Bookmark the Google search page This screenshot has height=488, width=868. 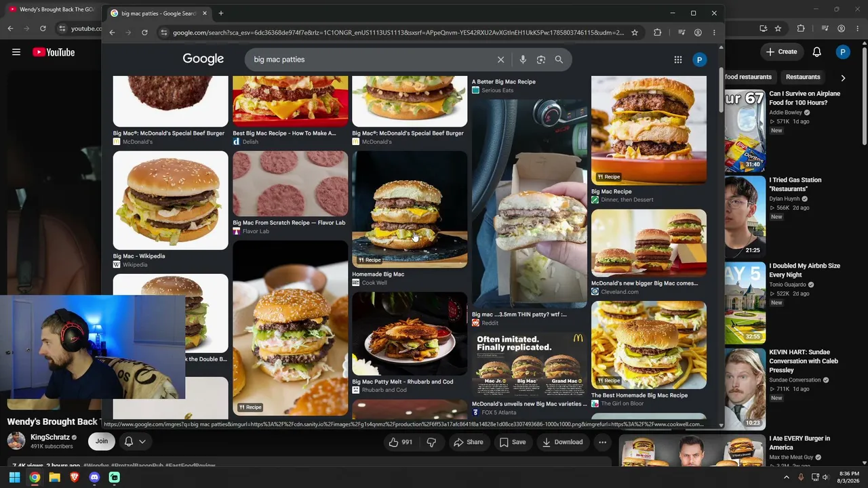click(635, 33)
